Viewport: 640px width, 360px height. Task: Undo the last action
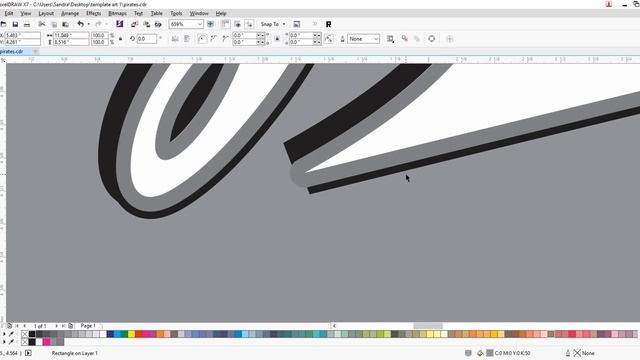point(80,24)
